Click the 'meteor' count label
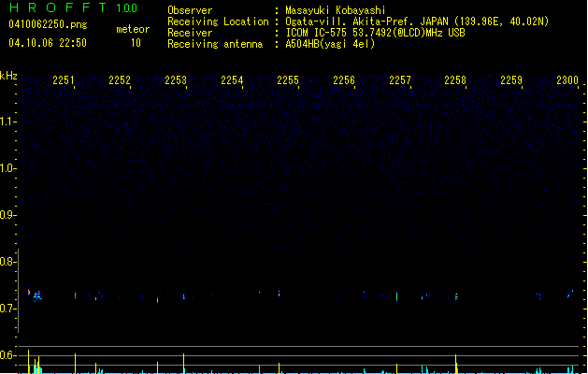The width and height of the screenshot is (588, 374). [133, 29]
